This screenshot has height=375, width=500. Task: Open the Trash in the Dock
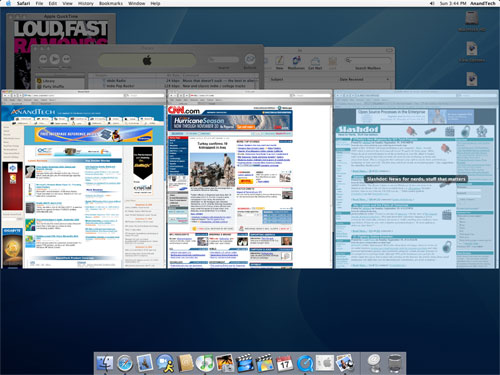pyautogui.click(x=395, y=364)
